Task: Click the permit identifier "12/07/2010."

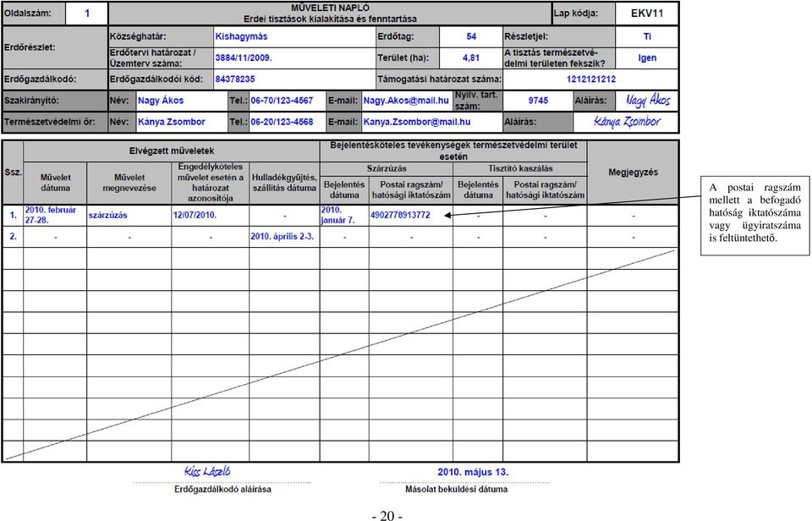Action: 195,216
